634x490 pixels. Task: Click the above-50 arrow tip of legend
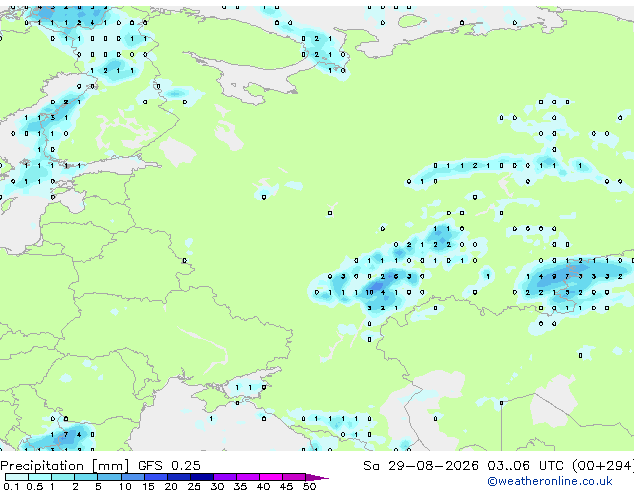[x=317, y=477]
